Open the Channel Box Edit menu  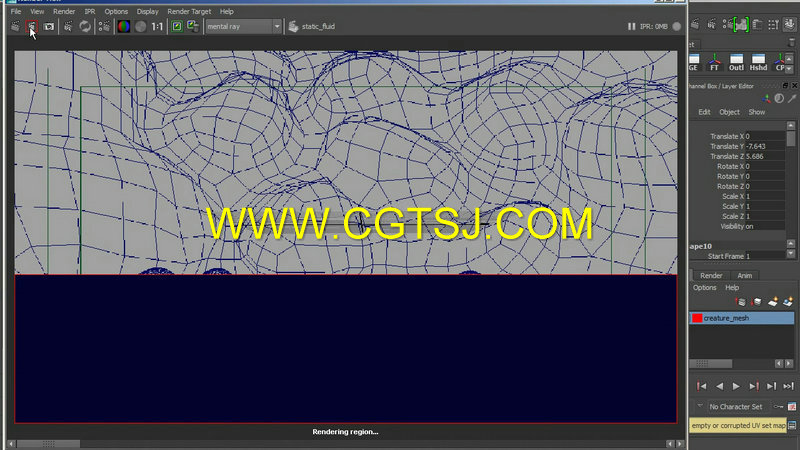point(704,112)
